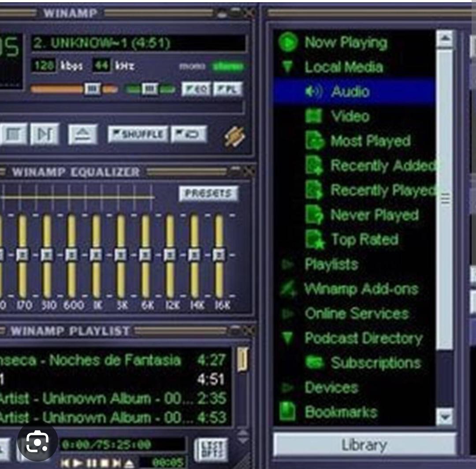Open Now Playing in the library
The height and width of the screenshot is (469, 476).
[x=346, y=42]
